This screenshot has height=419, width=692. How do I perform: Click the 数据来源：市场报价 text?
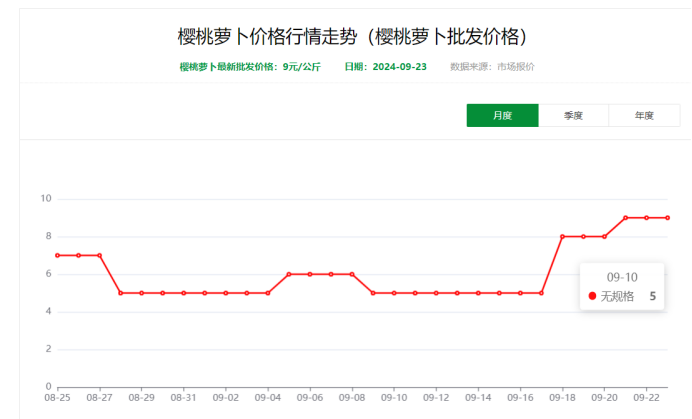(x=492, y=67)
